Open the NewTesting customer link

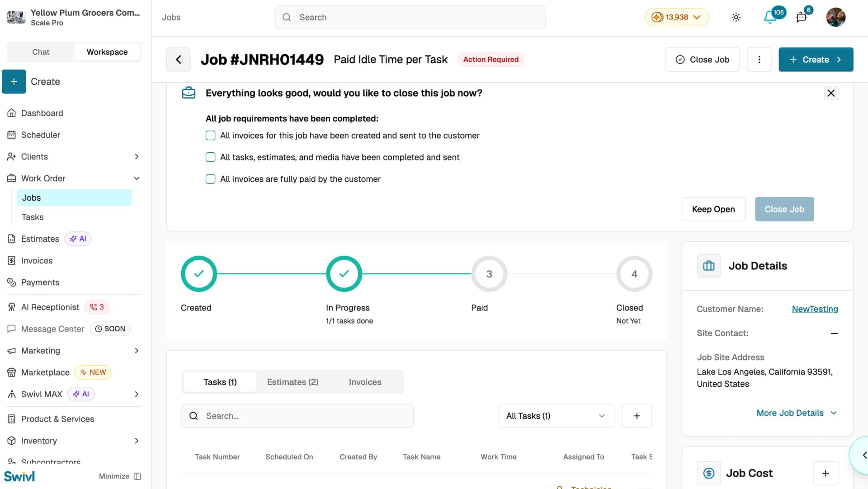click(x=815, y=309)
